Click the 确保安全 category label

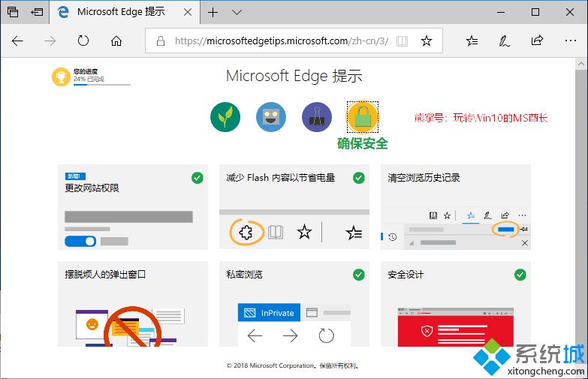pyautogui.click(x=363, y=143)
